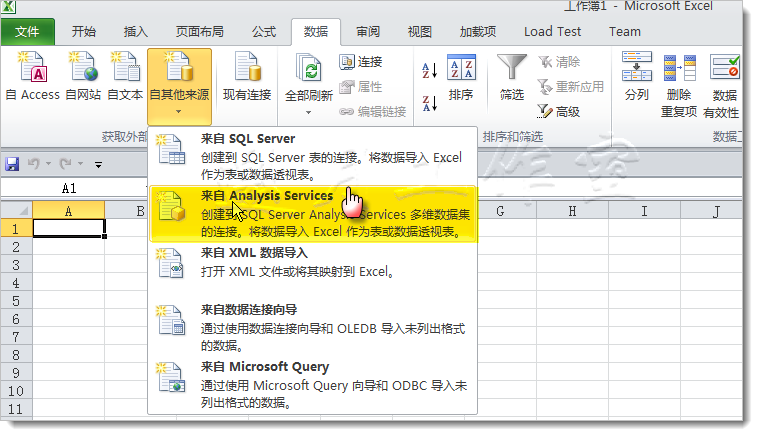Click the Excel application icon in title bar

click(9, 6)
